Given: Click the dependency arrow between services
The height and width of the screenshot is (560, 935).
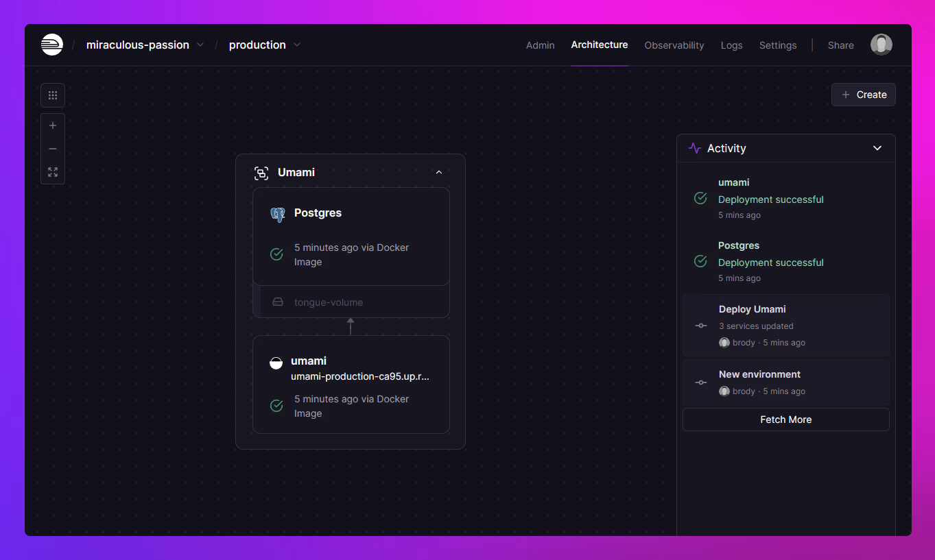Looking at the screenshot, I should pyautogui.click(x=351, y=326).
